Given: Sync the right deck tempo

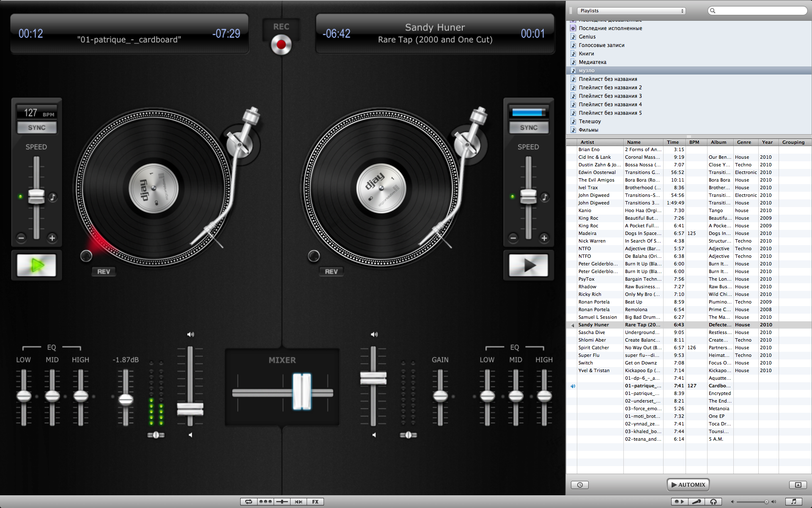Looking at the screenshot, I should coord(529,127).
